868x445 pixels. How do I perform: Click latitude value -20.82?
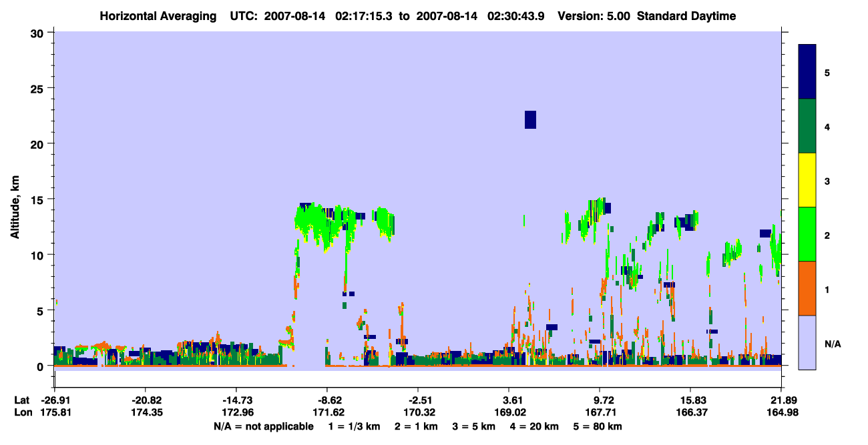[145, 400]
